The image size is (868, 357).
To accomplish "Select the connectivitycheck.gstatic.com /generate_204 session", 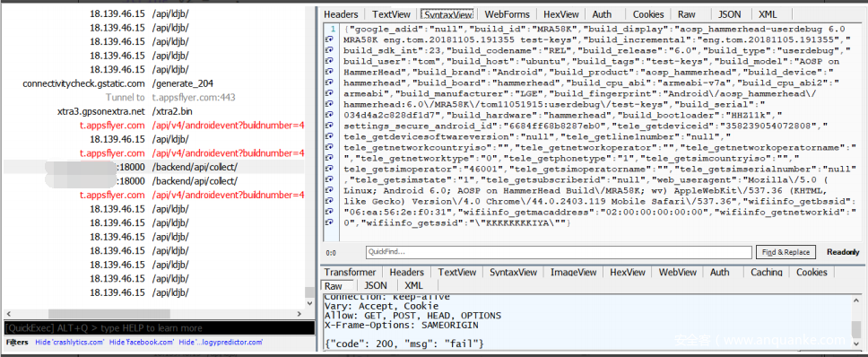I will (x=154, y=83).
